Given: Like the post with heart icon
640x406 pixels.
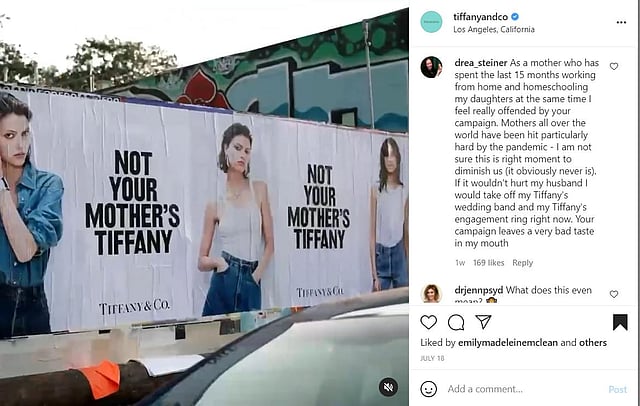Looking at the screenshot, I should [x=429, y=322].
